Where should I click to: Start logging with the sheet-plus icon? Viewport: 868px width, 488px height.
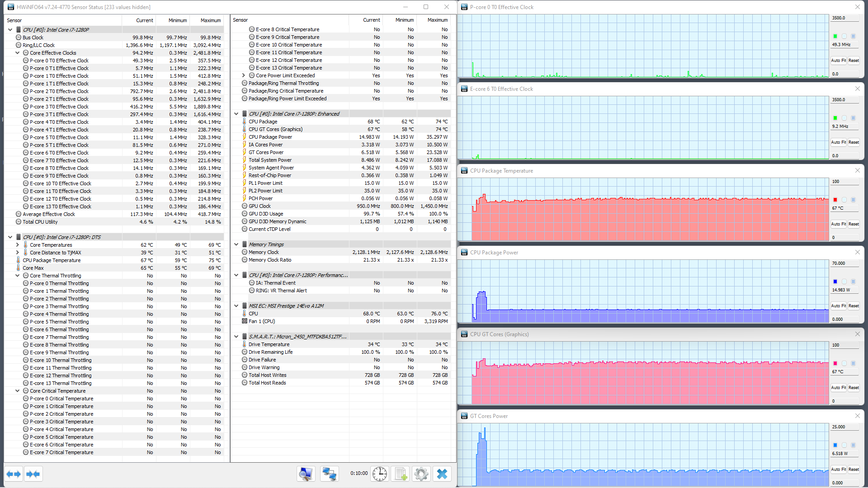tap(401, 474)
